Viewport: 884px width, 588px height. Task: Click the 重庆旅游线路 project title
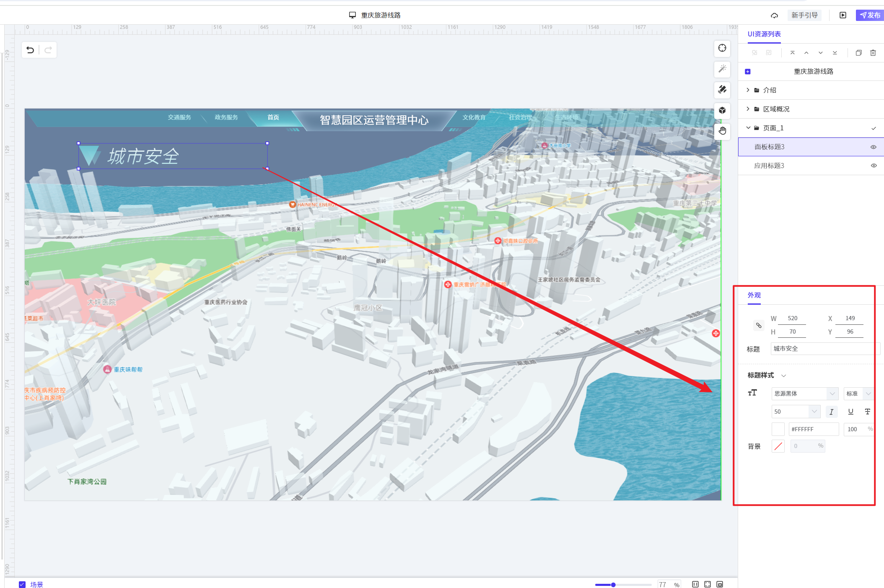[x=381, y=15]
